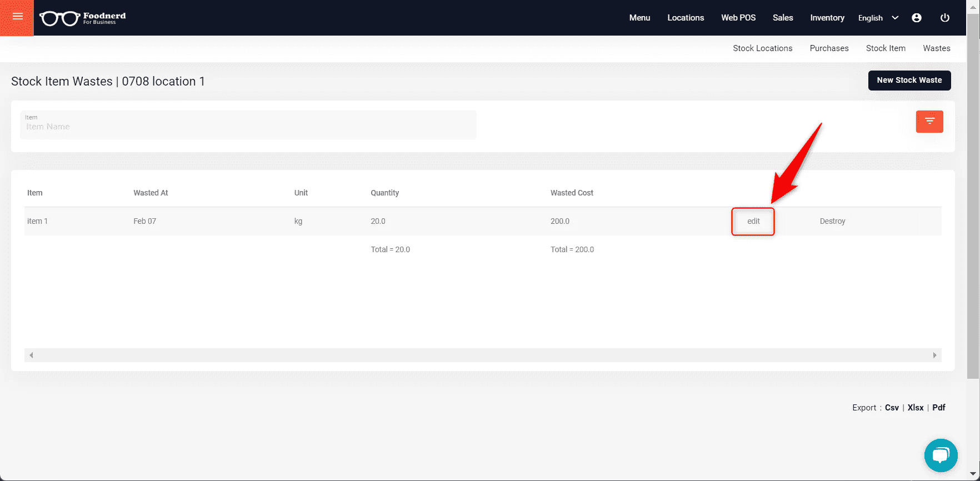Click the 'Total = 20.0' text
980x481 pixels.
point(391,249)
